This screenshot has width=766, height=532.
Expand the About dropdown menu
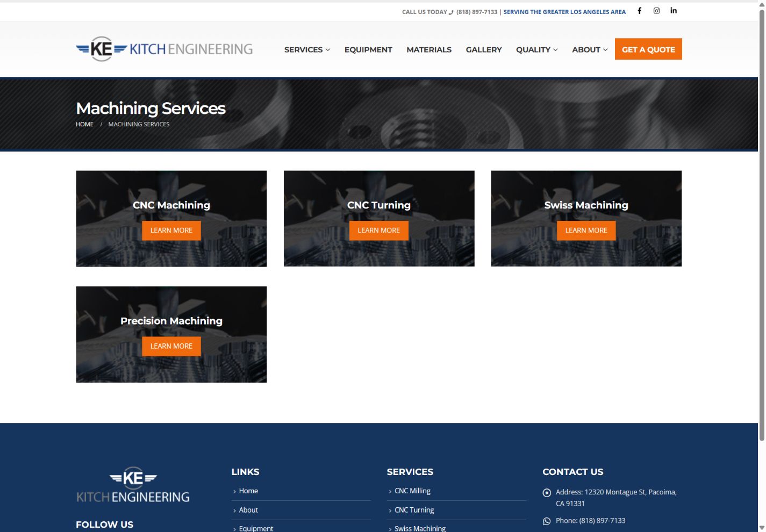coord(590,49)
